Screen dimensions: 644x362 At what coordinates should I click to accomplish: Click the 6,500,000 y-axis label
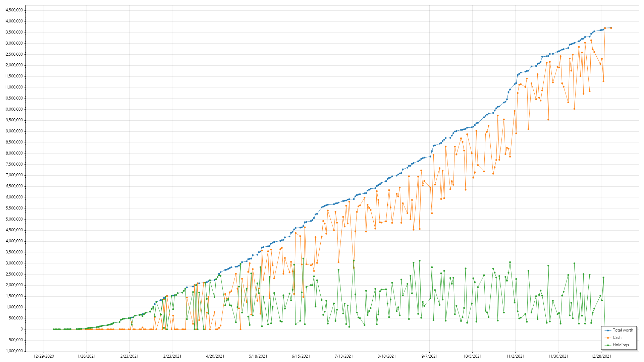[x=14, y=186]
